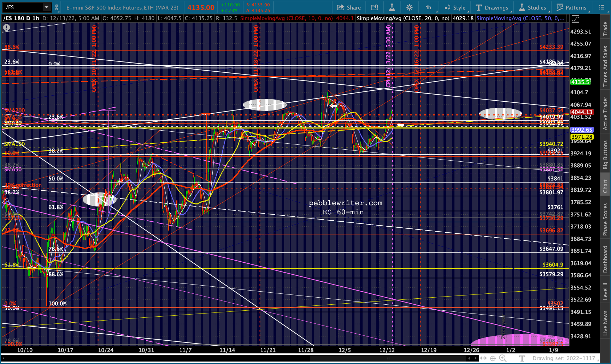Click the scroll right arrow on time scrollbar

click(x=476, y=358)
